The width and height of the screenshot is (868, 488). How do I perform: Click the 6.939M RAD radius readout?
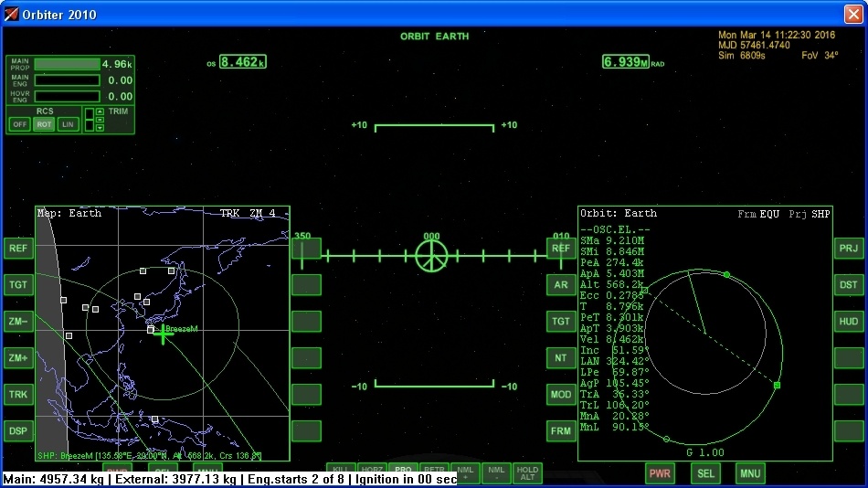[x=626, y=61]
